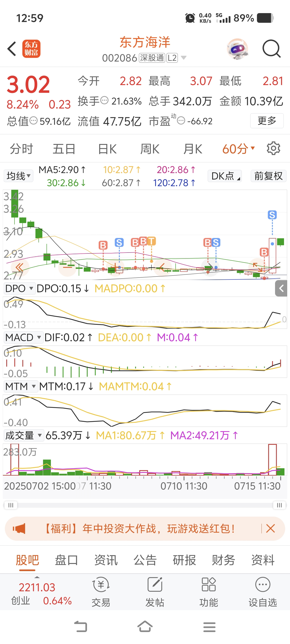Tap the 交易 yen icon
This screenshot has height=644, width=290.
[x=101, y=584]
